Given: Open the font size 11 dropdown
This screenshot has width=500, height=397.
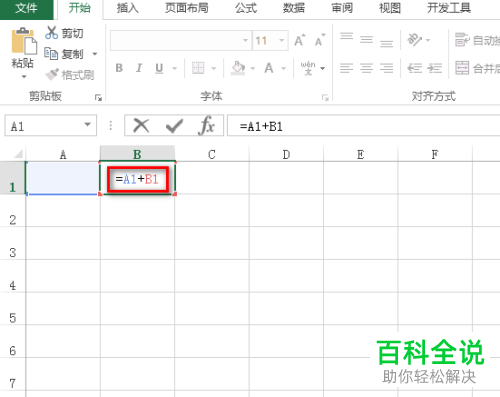Looking at the screenshot, I should coord(282,41).
